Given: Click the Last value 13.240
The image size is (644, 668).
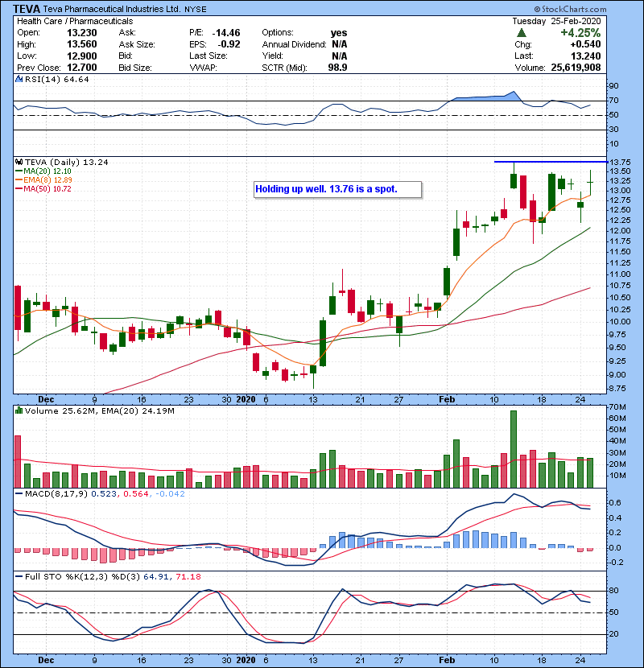Looking at the screenshot, I should click(x=585, y=56).
